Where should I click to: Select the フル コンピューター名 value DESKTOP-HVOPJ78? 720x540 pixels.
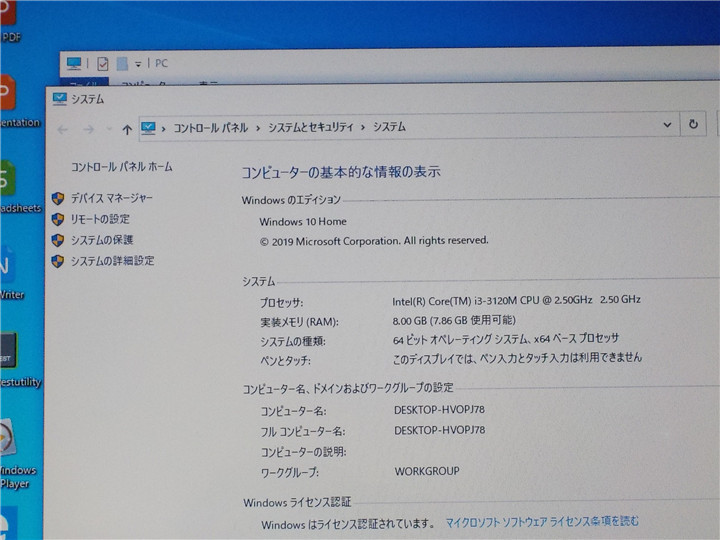click(439, 430)
